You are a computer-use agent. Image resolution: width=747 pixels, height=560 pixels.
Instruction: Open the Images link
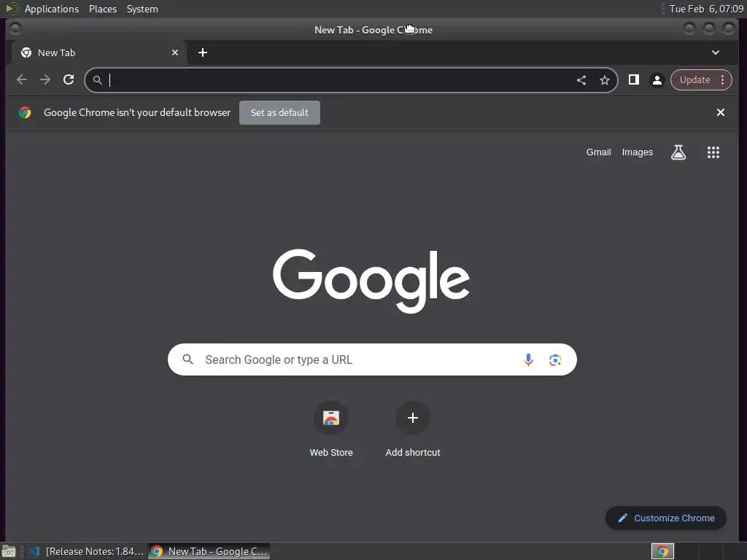tap(638, 152)
